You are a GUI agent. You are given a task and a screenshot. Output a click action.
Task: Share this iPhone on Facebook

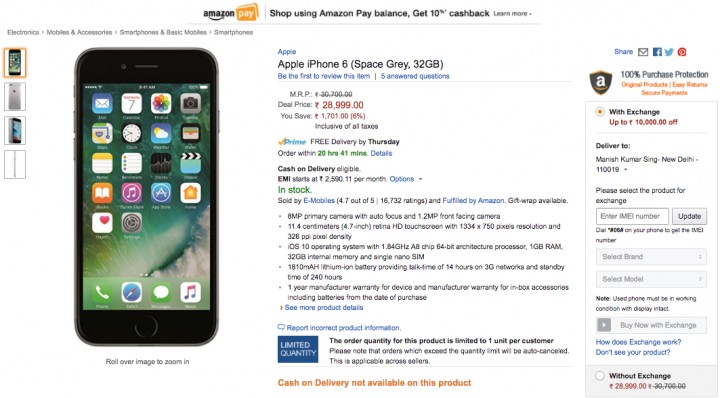point(657,52)
